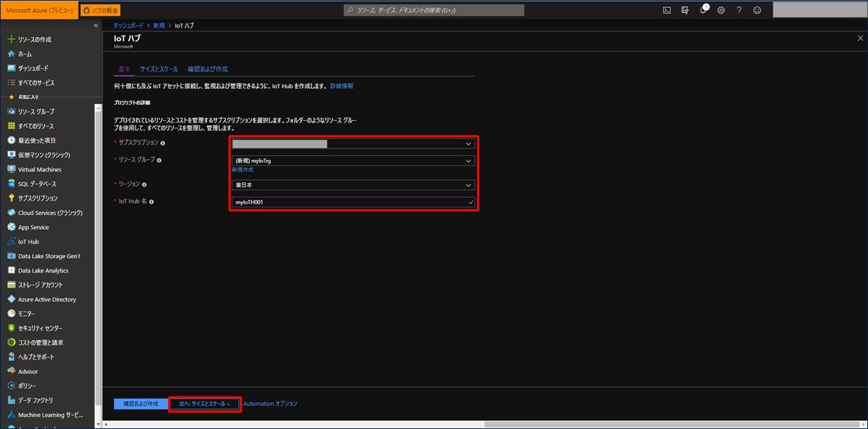The height and width of the screenshot is (429, 868).
Task: Open All Resources grid icon
Action: point(11,126)
